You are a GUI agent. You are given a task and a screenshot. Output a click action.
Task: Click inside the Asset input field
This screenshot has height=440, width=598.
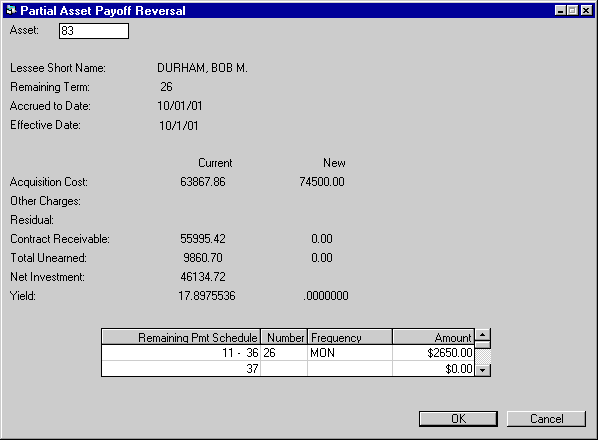point(94,31)
